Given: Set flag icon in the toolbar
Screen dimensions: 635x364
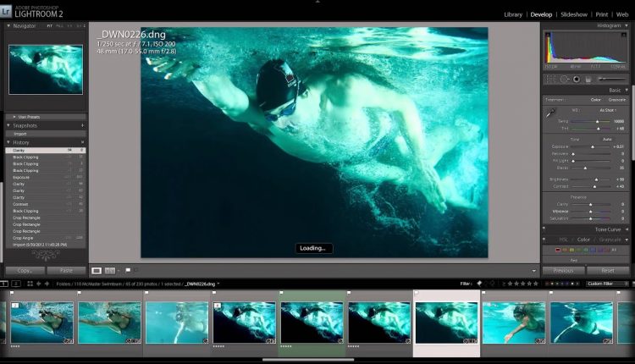Looking at the screenshot, I should 128,270.
